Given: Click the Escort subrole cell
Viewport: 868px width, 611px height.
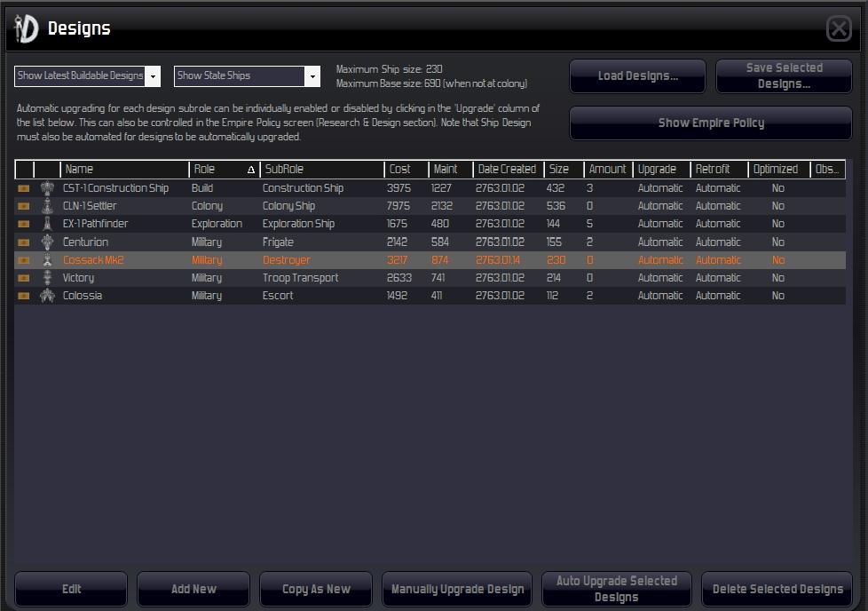Looking at the screenshot, I should (x=278, y=295).
